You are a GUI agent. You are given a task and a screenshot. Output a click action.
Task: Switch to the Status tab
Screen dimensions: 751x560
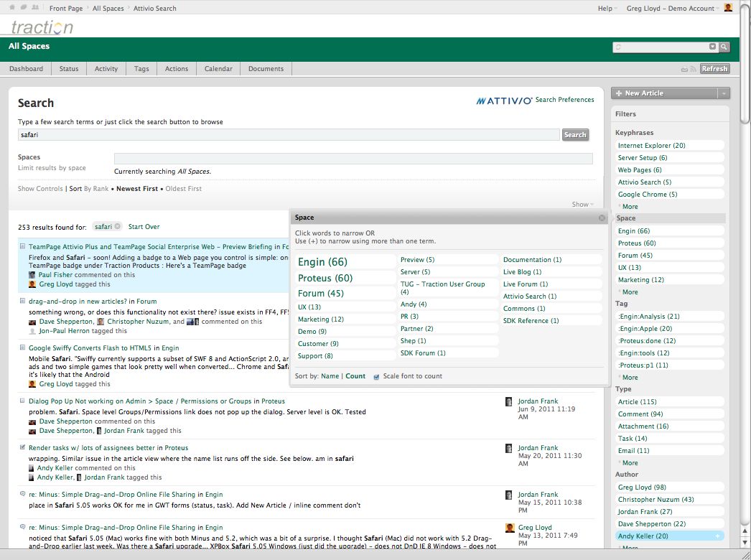coord(69,68)
